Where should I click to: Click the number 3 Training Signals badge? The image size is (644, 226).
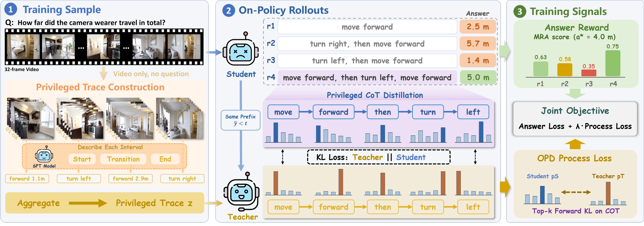[x=520, y=12]
